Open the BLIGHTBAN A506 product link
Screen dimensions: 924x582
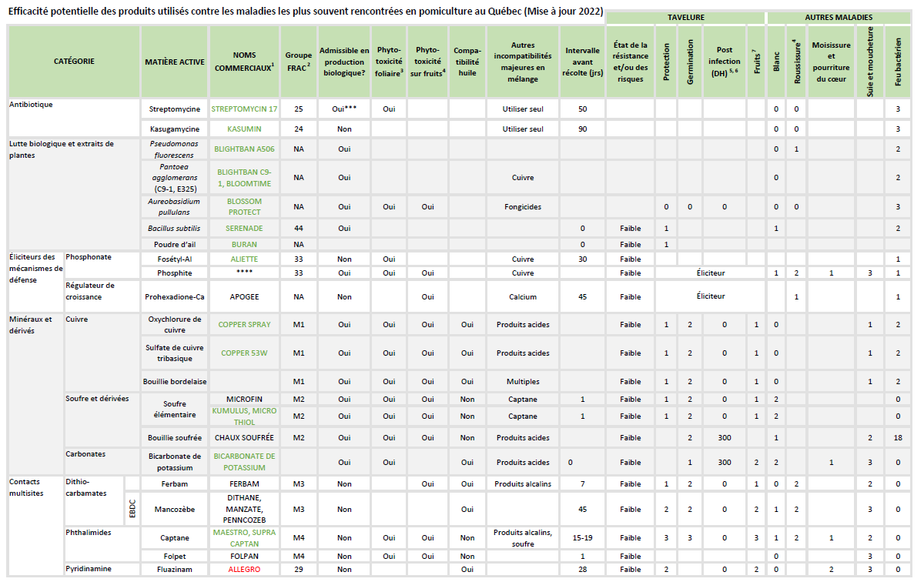244,149
